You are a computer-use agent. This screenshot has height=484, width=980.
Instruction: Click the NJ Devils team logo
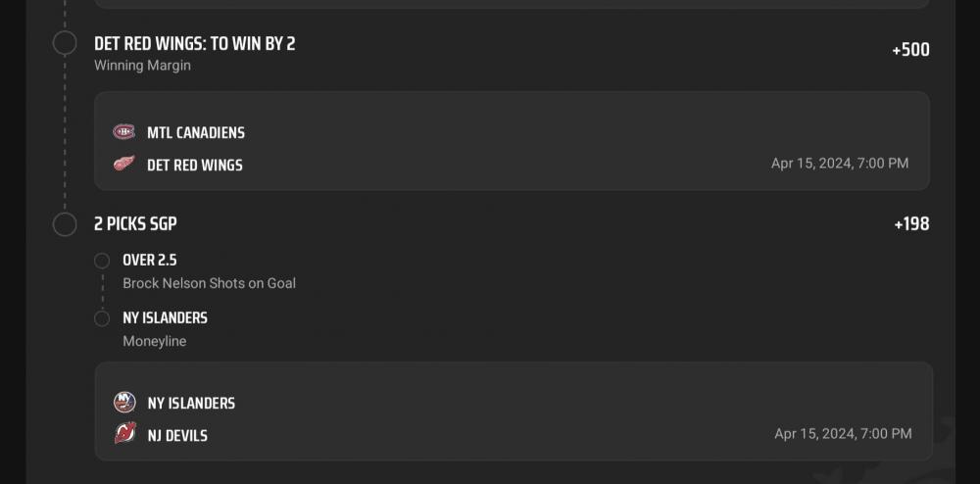click(124, 434)
